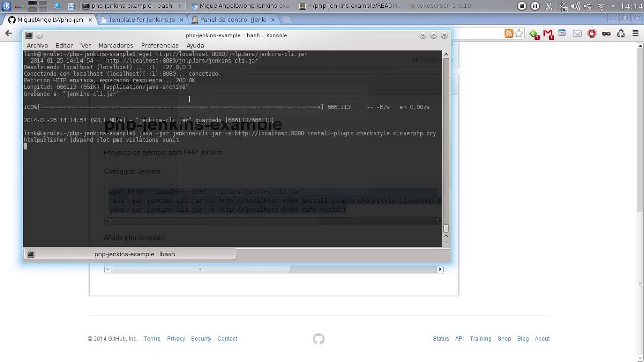The height and width of the screenshot is (362, 644).
Task: Click the Chrome window minimize button
Action: pos(613,18)
